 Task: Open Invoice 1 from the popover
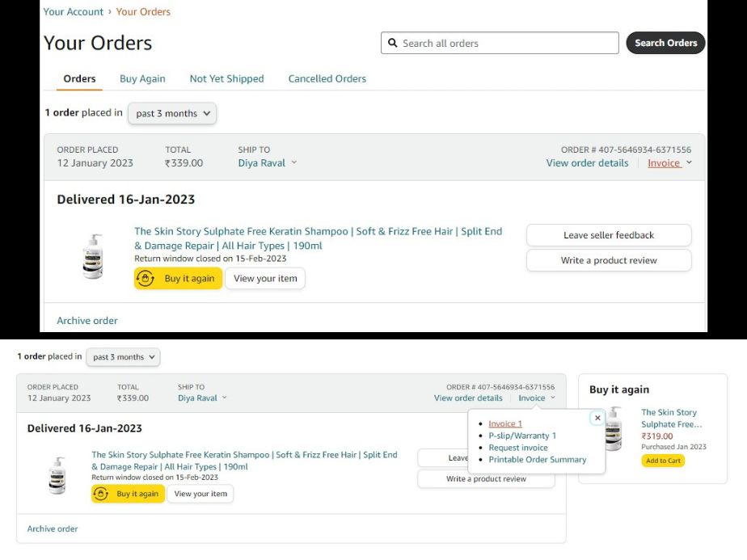tap(505, 423)
